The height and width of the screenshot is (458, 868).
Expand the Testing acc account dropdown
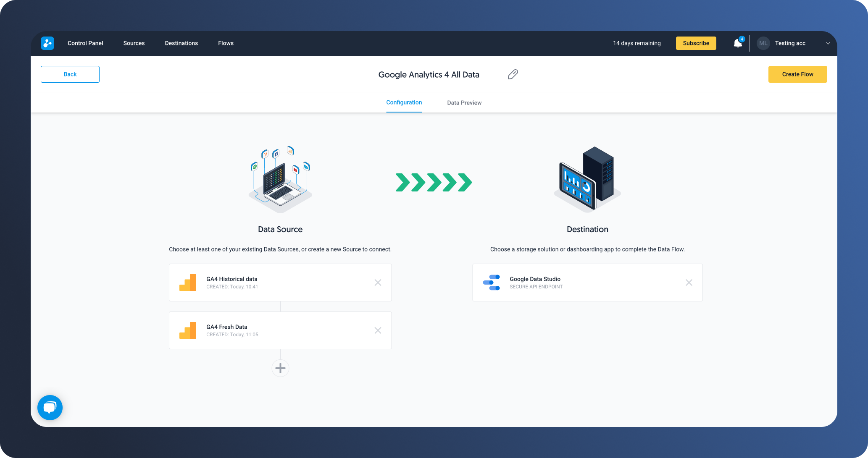828,43
